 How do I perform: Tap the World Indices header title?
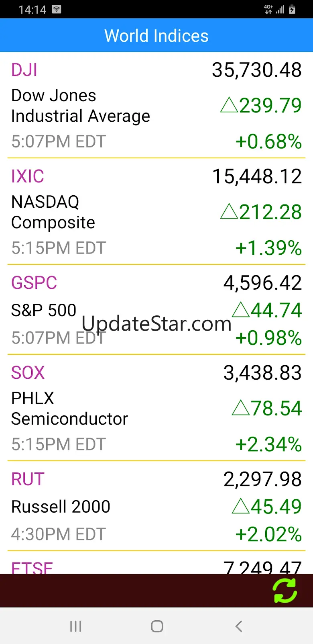tap(156, 36)
